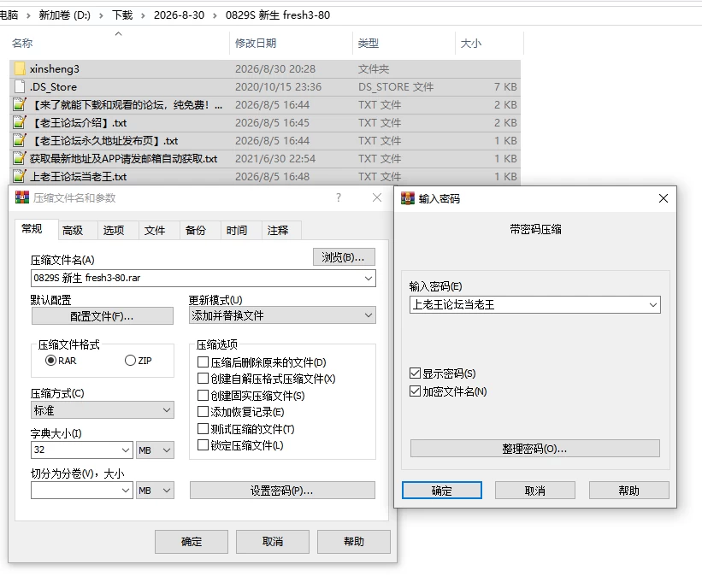Image resolution: width=702 pixels, height=588 pixels.
Task: Click 2026-8-30 in the address breadcrumb
Action: point(179,15)
